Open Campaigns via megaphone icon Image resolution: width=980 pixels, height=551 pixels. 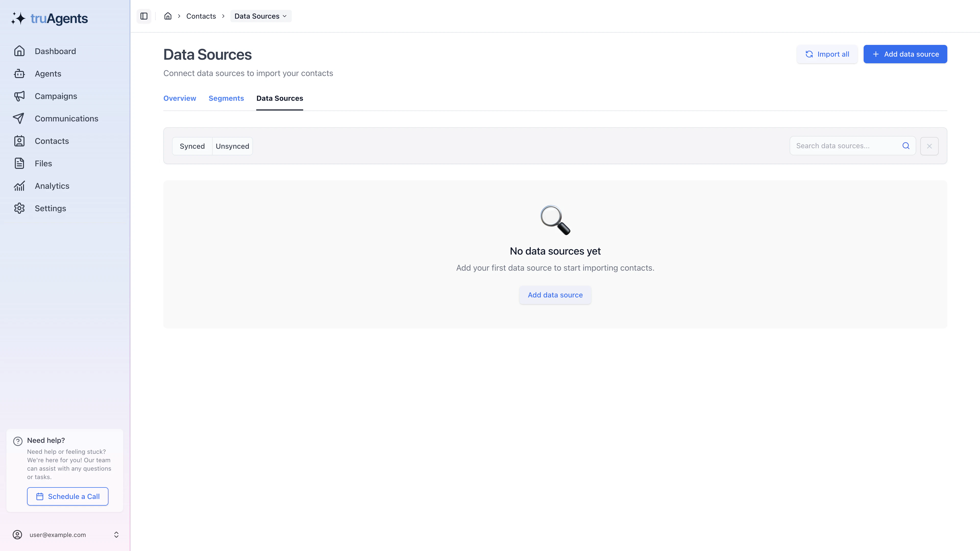(x=19, y=96)
